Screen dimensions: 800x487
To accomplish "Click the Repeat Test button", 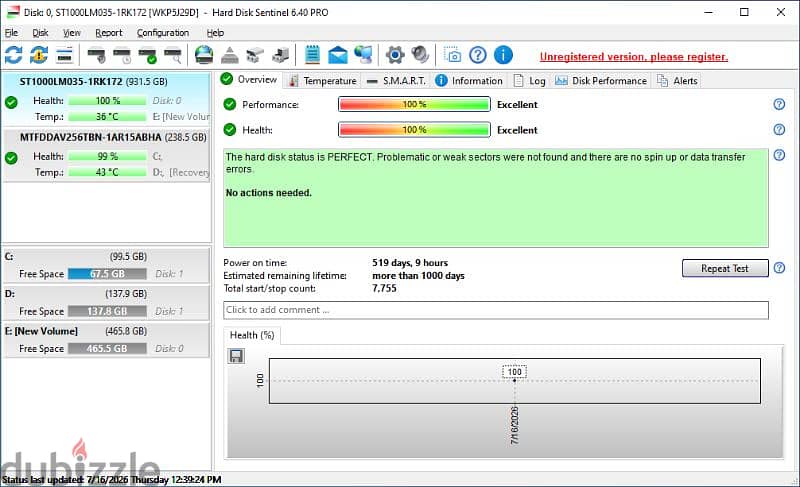I will [x=724, y=268].
